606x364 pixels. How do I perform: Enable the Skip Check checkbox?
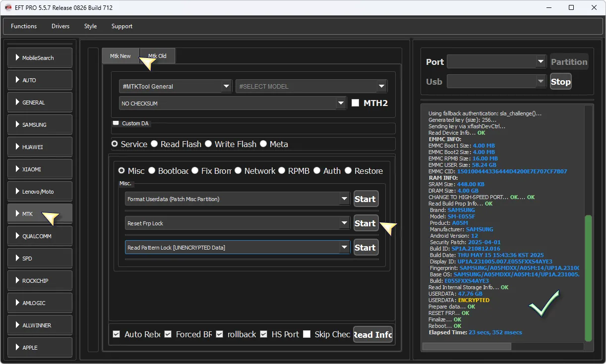307,334
